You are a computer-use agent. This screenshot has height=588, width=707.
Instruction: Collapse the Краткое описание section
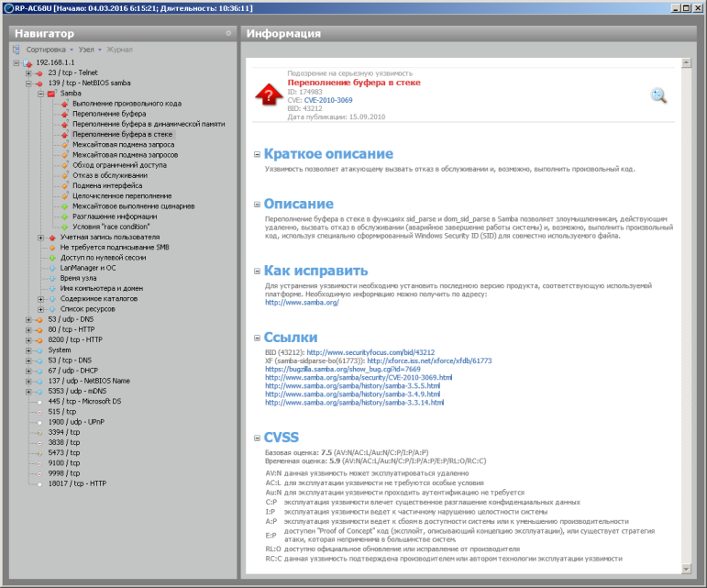pyautogui.click(x=257, y=154)
